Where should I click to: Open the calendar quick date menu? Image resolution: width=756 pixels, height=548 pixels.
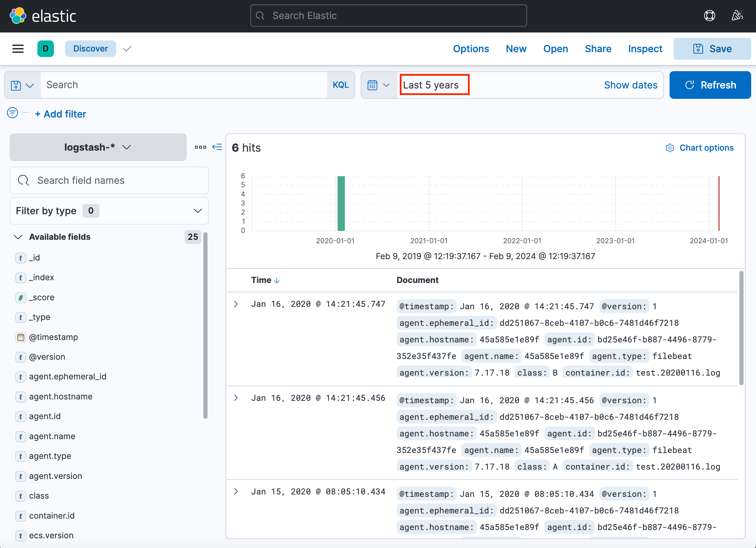[379, 85]
